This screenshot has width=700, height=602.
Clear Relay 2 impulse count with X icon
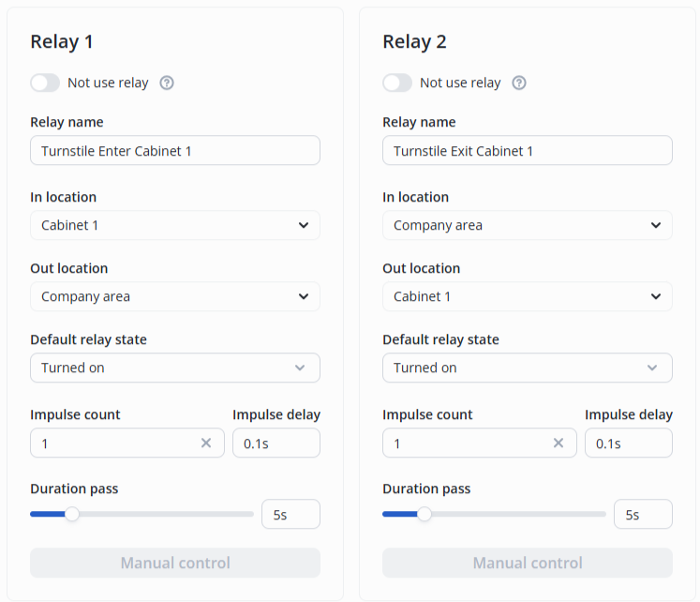click(x=559, y=443)
